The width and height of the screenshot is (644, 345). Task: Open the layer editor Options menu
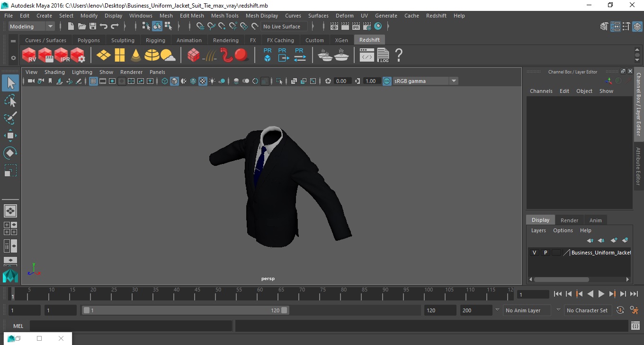563,230
